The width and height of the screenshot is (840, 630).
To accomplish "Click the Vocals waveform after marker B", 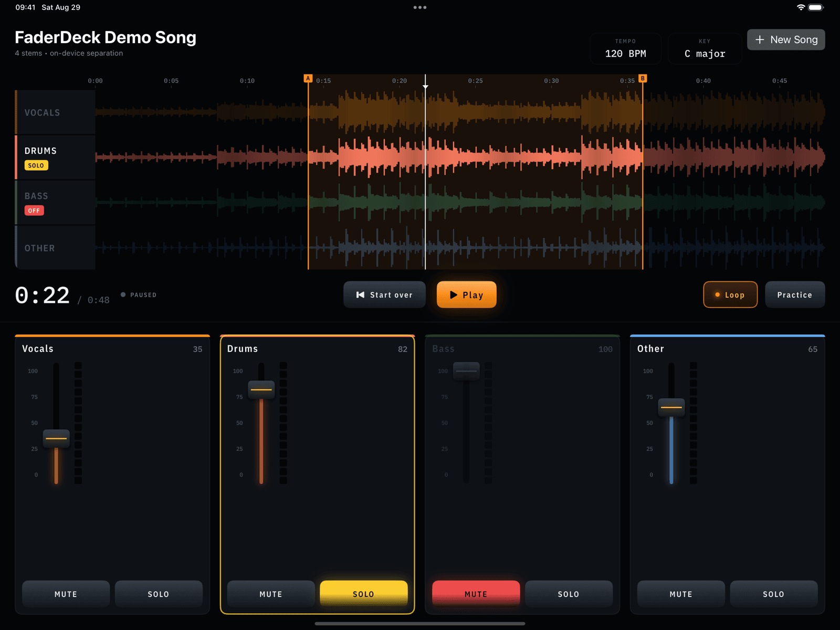I will coord(734,112).
